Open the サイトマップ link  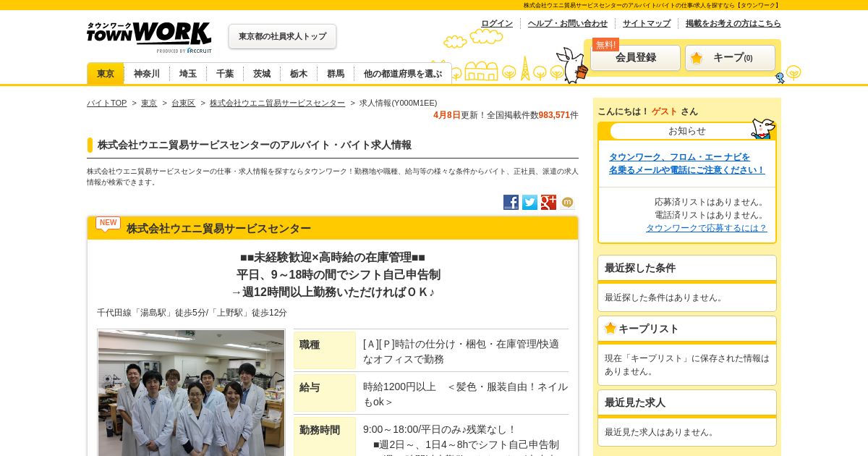(x=647, y=23)
